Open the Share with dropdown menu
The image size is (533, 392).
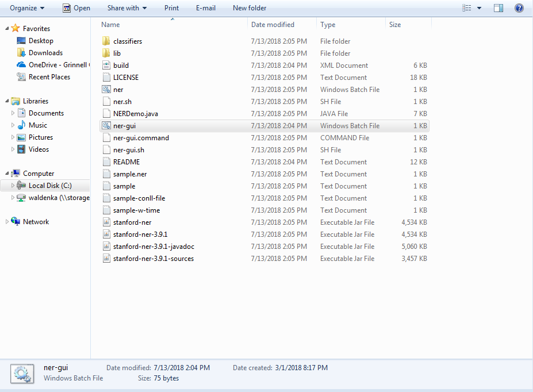pos(126,8)
